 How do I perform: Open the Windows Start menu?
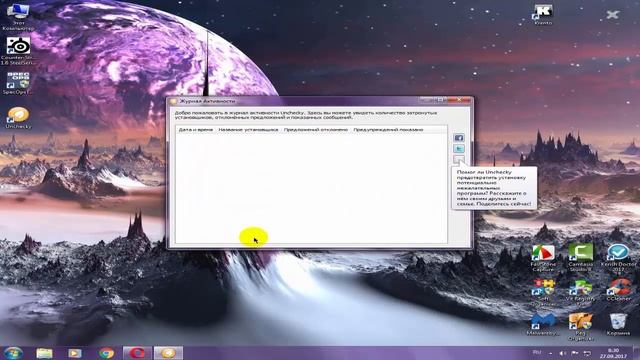pos(13,353)
